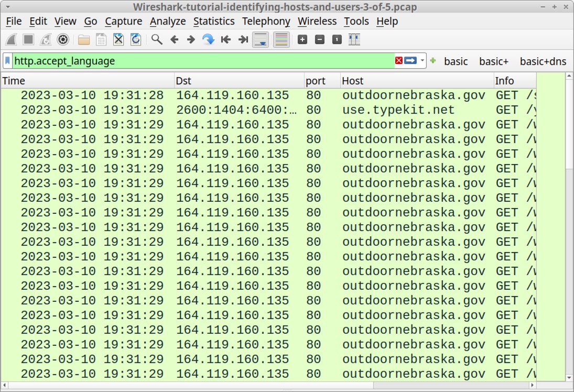Viewport: 574px width, 392px height.
Task: Click vertical scrollbar up arrow
Action: [569, 76]
